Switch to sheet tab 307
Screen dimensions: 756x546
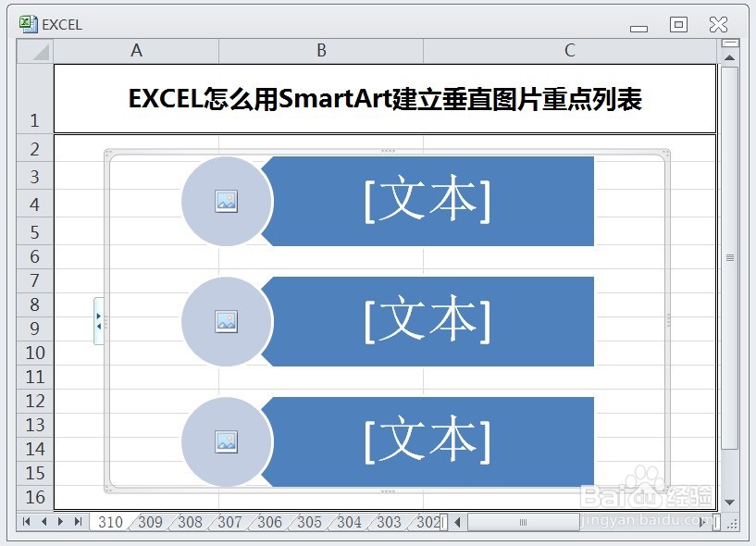[x=229, y=522]
